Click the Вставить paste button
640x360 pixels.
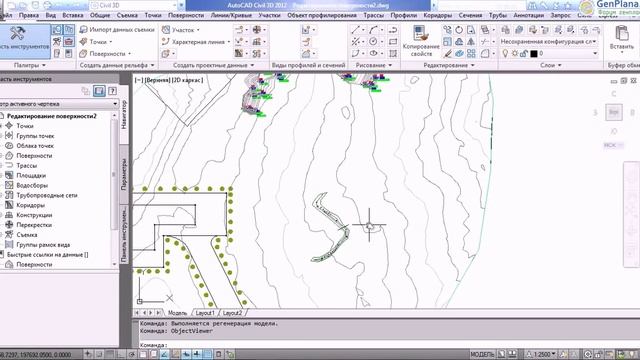(622, 39)
